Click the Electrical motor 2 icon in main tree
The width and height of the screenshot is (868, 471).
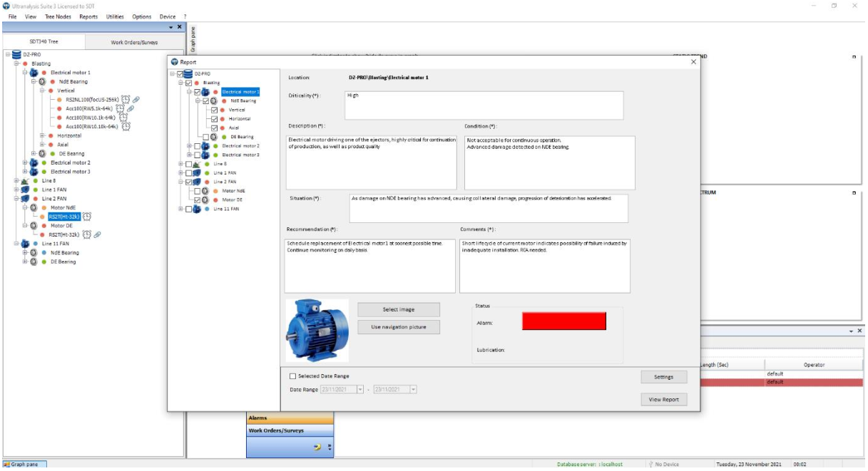34,162
